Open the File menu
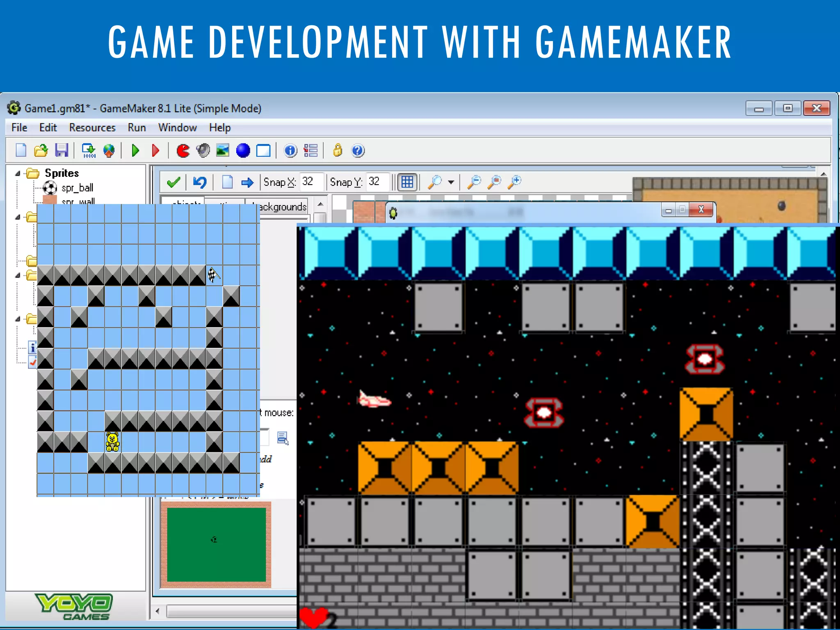Screen dimensions: 840x630 tap(19, 128)
